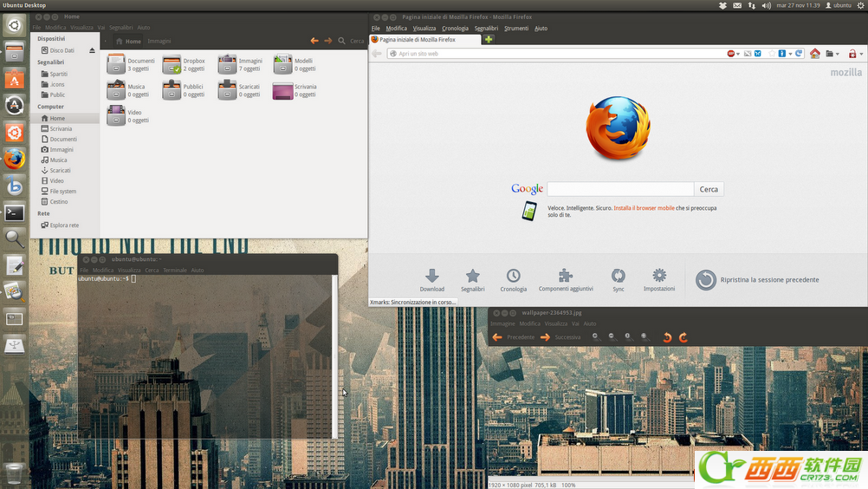
Task: Open the pink Scrivania folder icon
Action: click(x=283, y=90)
